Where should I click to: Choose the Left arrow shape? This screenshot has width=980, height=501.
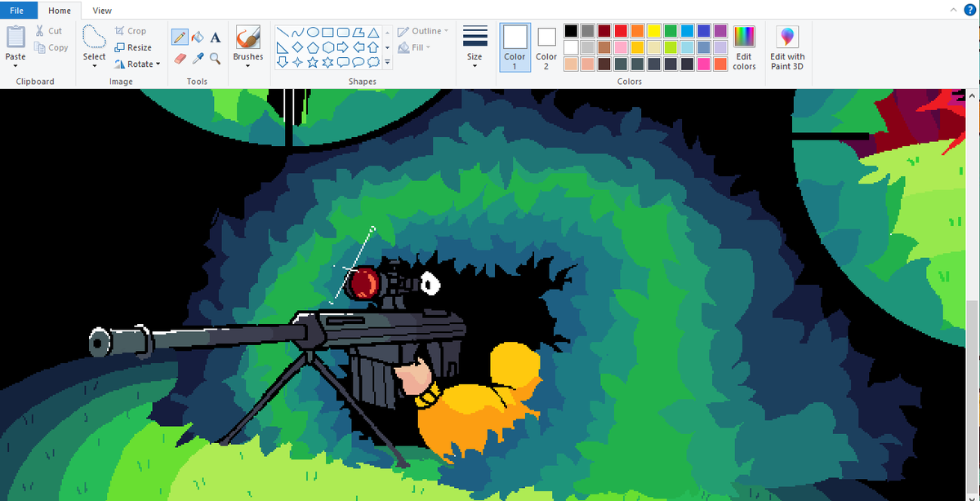tap(359, 47)
